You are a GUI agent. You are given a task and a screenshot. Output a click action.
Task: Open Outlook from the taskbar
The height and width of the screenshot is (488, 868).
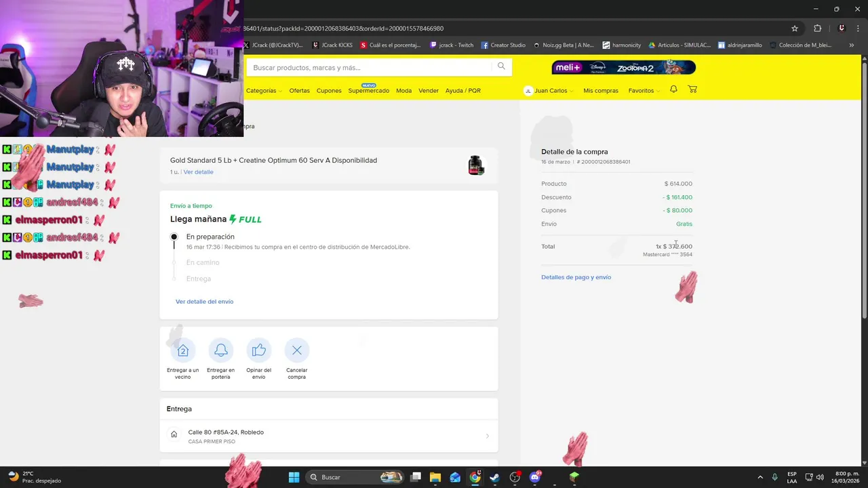point(455,477)
